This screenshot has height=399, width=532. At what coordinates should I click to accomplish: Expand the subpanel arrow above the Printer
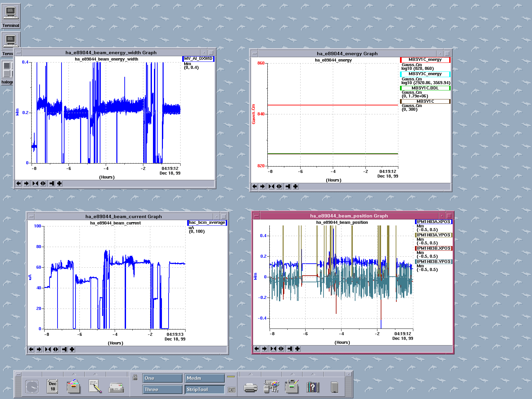tap(250, 374)
